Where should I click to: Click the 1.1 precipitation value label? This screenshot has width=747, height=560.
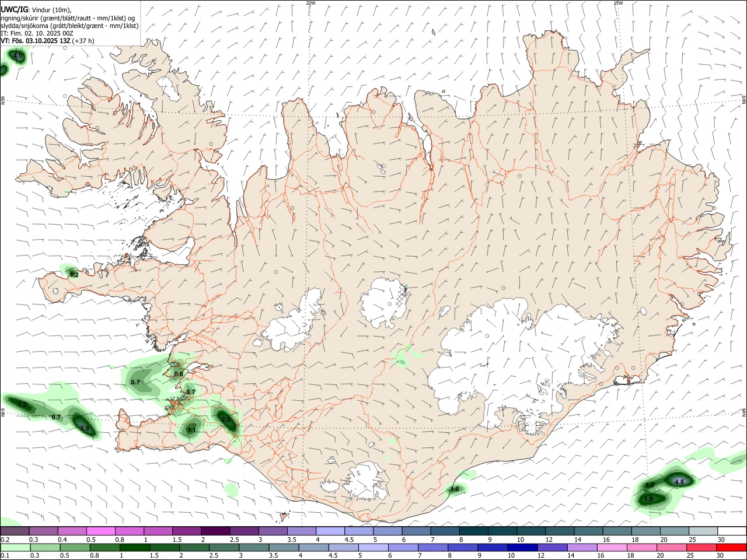point(191,430)
